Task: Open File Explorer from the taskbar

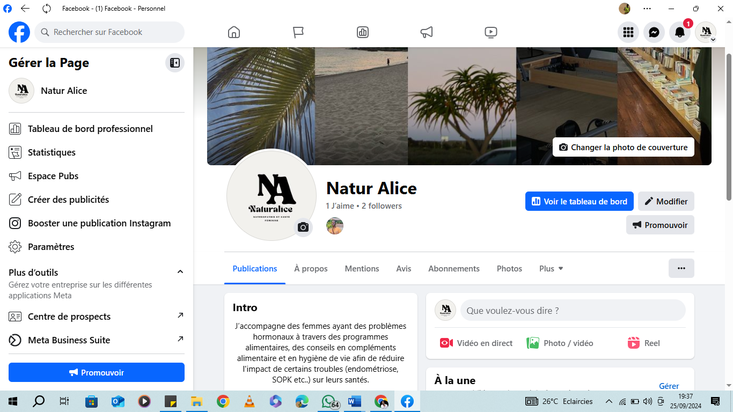Action: (x=196, y=401)
